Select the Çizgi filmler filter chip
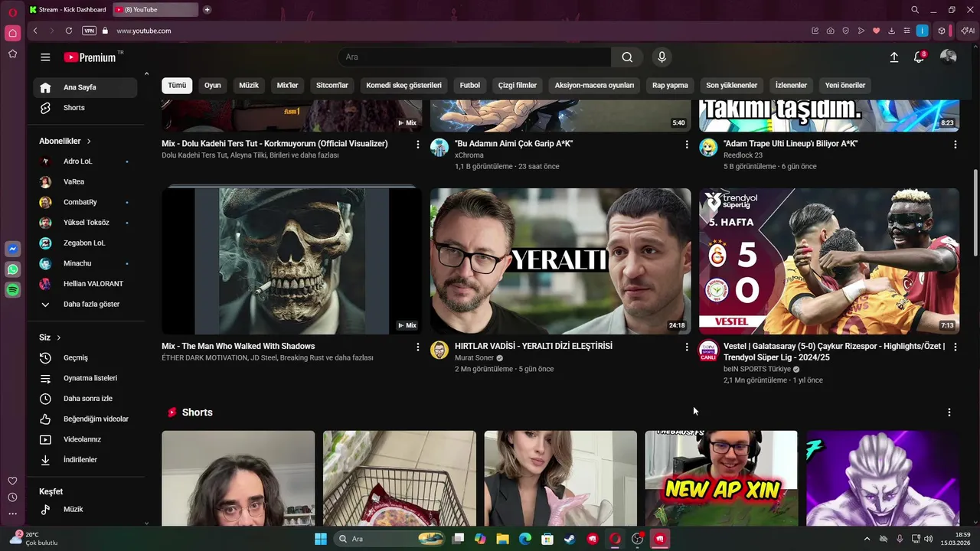 [518, 86]
